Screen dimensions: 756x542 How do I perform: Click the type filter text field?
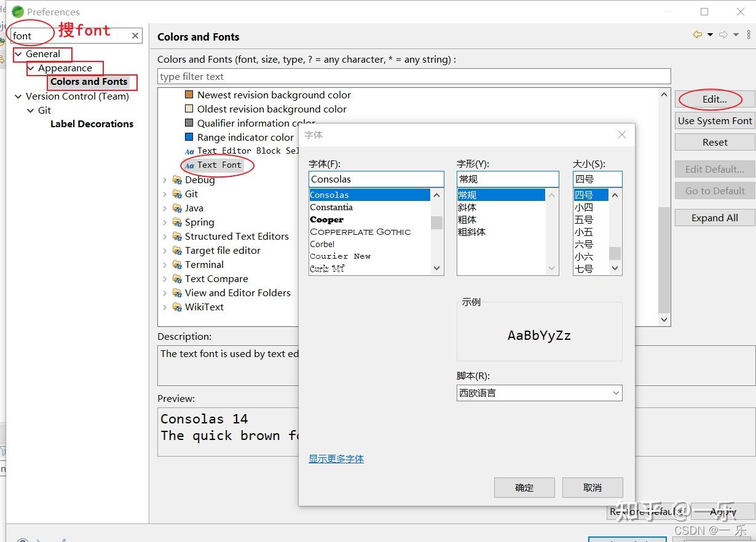click(x=413, y=77)
